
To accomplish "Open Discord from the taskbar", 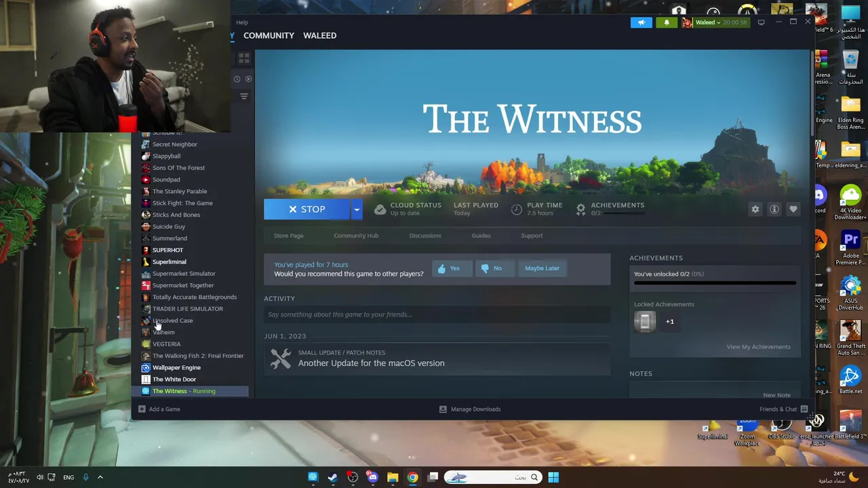I will coord(372,477).
